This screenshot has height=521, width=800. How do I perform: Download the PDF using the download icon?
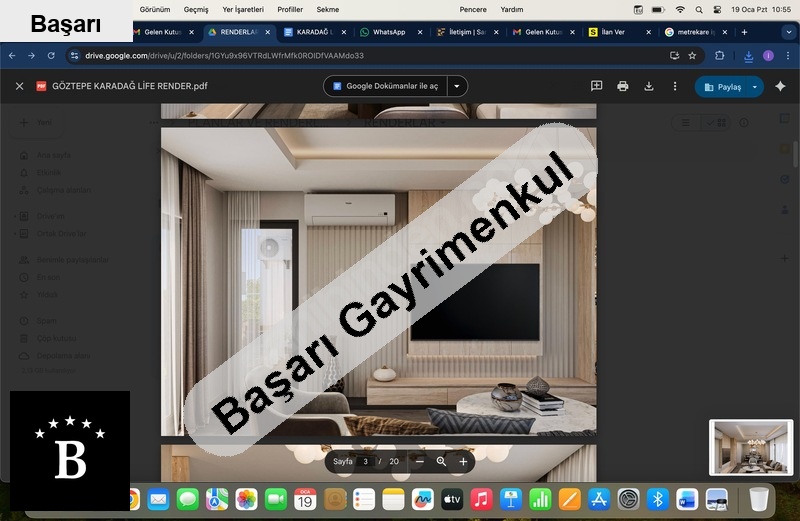coord(649,87)
